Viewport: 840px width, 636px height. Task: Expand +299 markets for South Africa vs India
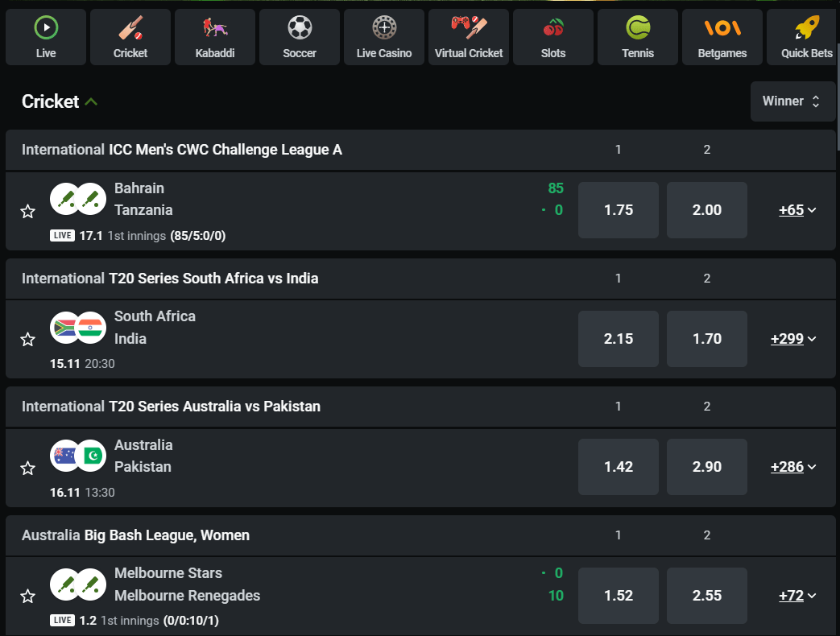pos(793,339)
